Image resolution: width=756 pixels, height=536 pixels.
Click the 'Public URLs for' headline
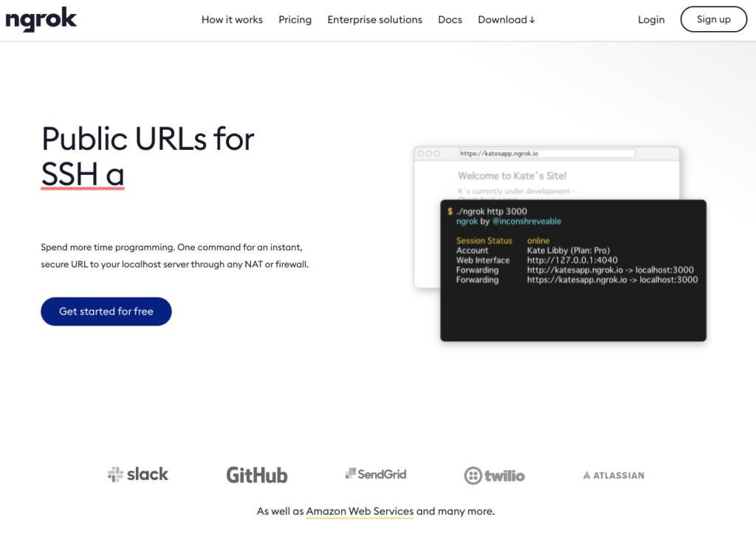click(x=148, y=140)
